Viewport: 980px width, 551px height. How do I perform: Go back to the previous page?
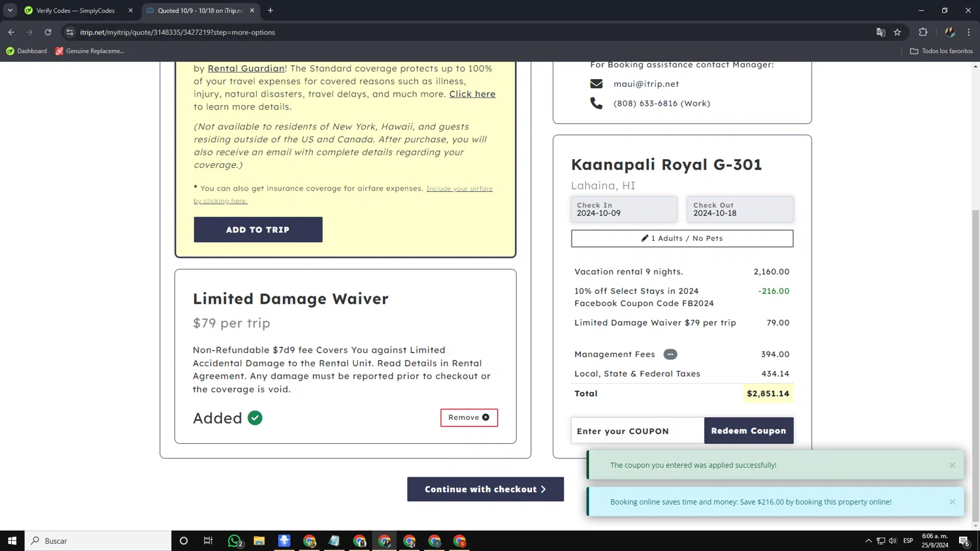click(11, 32)
